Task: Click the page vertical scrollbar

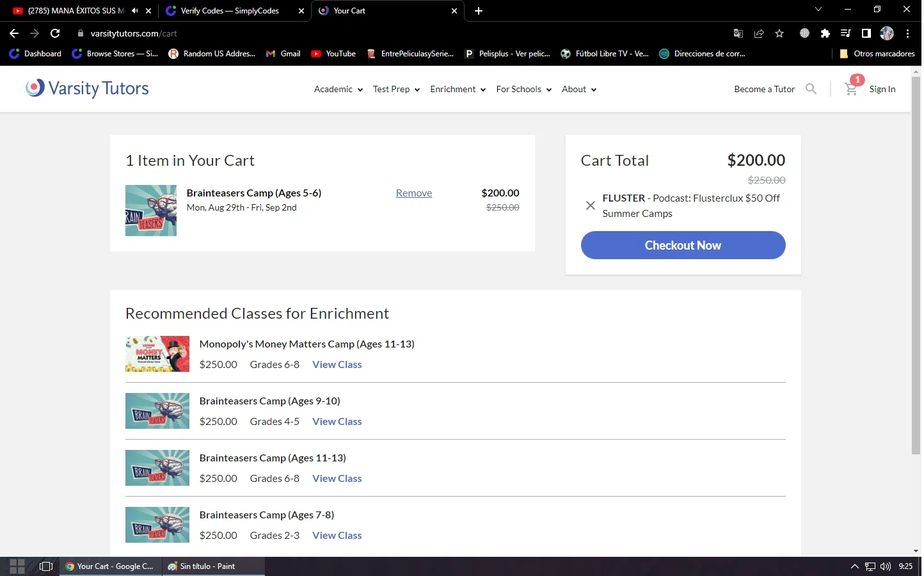Action: tap(916, 266)
